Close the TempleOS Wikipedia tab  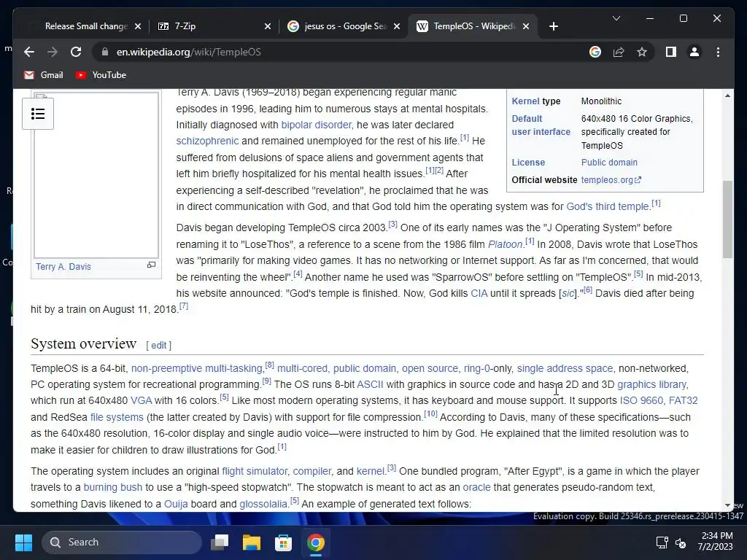coord(526,26)
